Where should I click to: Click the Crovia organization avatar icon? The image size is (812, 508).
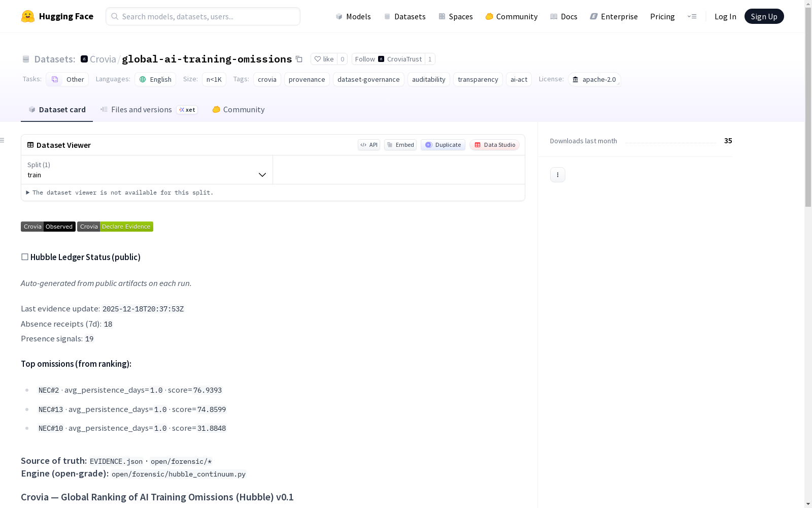[84, 59]
